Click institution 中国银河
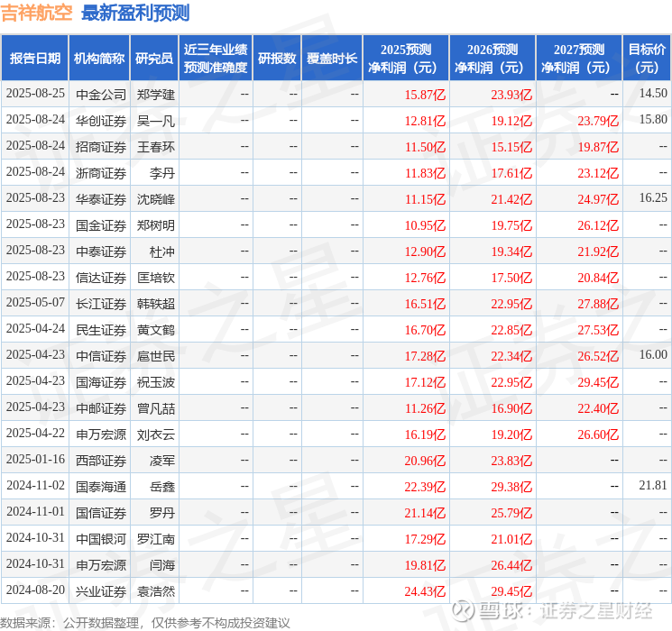The image size is (672, 631). [x=101, y=538]
